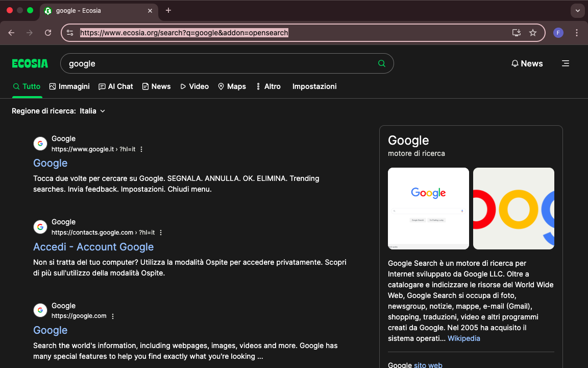
Task: Open the 'Accedi - Account Google' result link
Action: 93,247
